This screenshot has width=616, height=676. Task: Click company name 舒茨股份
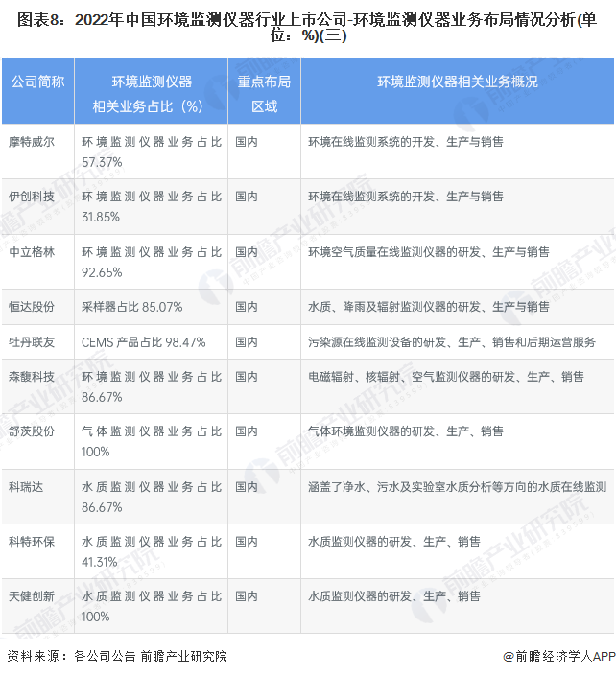click(x=32, y=431)
